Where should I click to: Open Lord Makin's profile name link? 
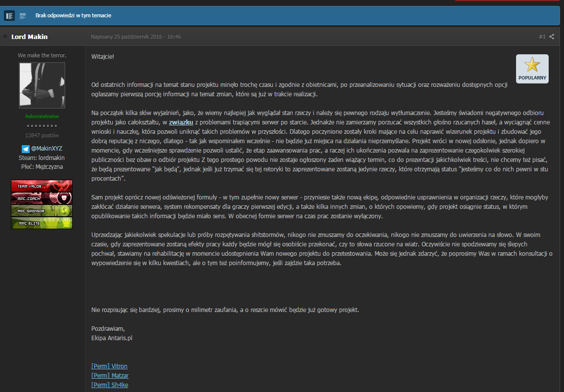tap(30, 37)
